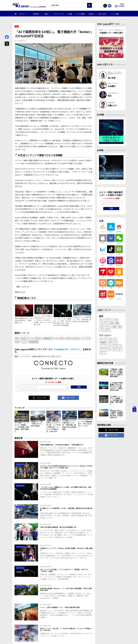Open the Tencent company icon
This screenshot has height=644, width=138.
[111, 238]
